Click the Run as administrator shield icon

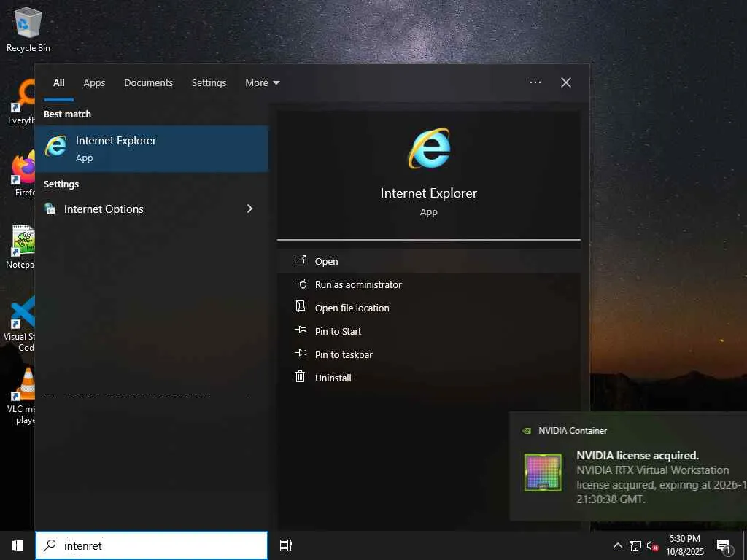point(300,284)
